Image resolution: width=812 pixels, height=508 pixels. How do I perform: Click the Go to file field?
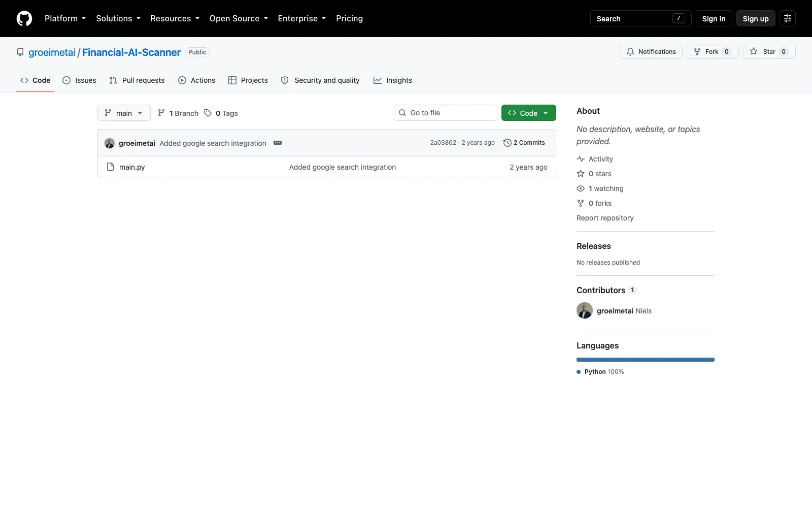click(446, 113)
